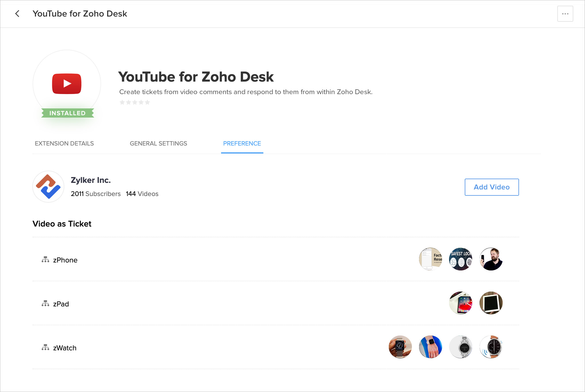The image size is (585, 392).
Task: Open the SAFEST LOCK video thumbnail
Action: tap(460, 259)
